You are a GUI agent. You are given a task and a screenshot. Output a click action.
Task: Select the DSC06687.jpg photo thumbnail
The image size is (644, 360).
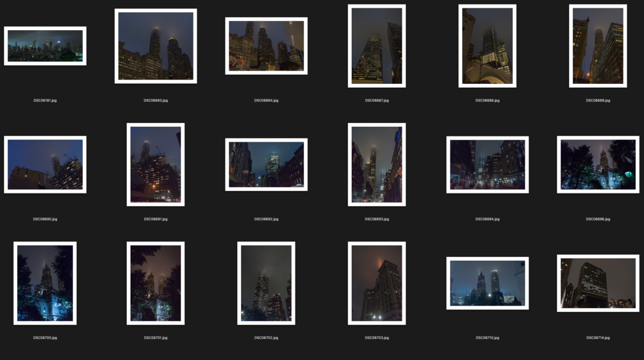[x=377, y=46]
